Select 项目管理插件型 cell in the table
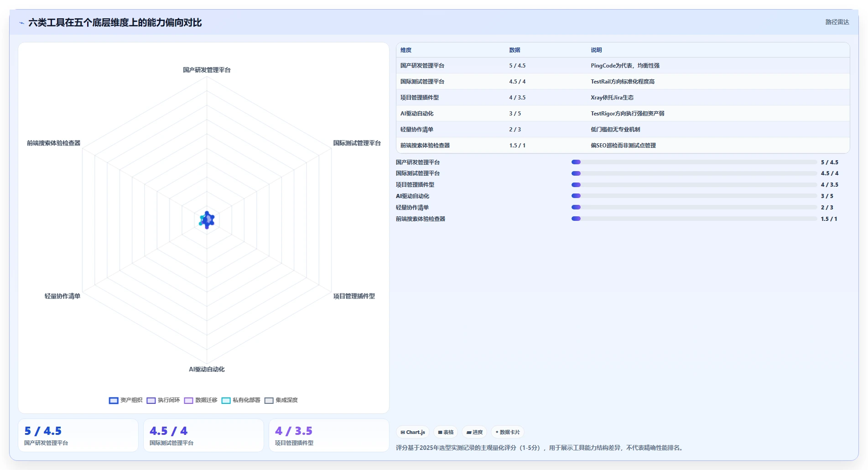The image size is (868, 470). tap(420, 98)
